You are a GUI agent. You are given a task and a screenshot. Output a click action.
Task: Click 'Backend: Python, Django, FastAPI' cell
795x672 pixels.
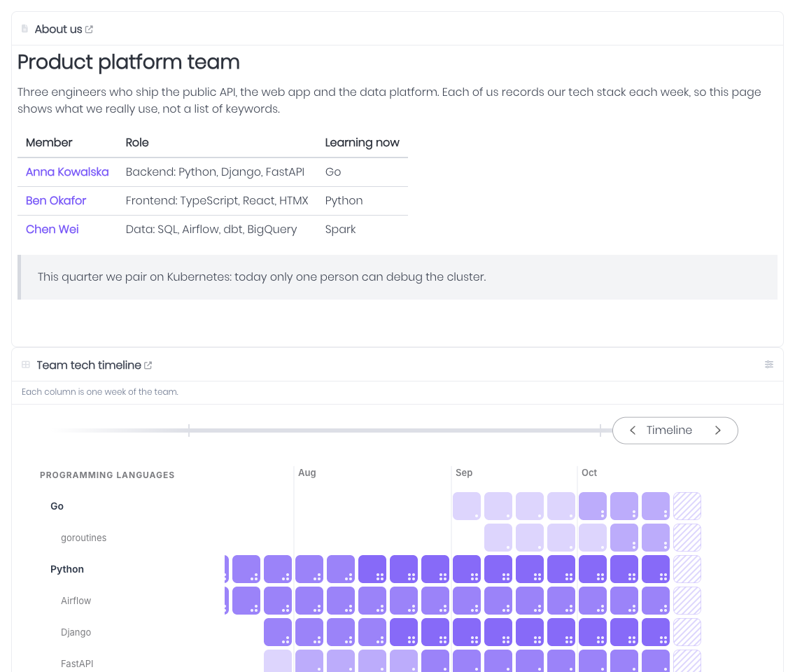point(215,172)
